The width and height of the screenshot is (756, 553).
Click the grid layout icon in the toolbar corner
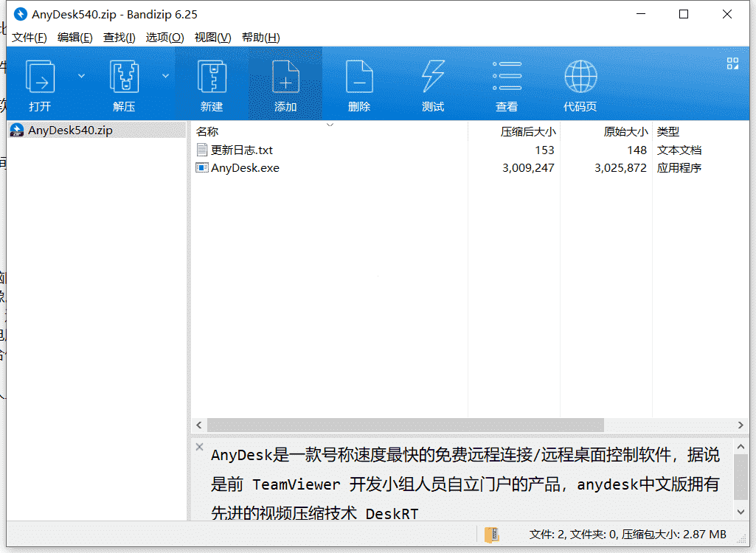point(732,63)
